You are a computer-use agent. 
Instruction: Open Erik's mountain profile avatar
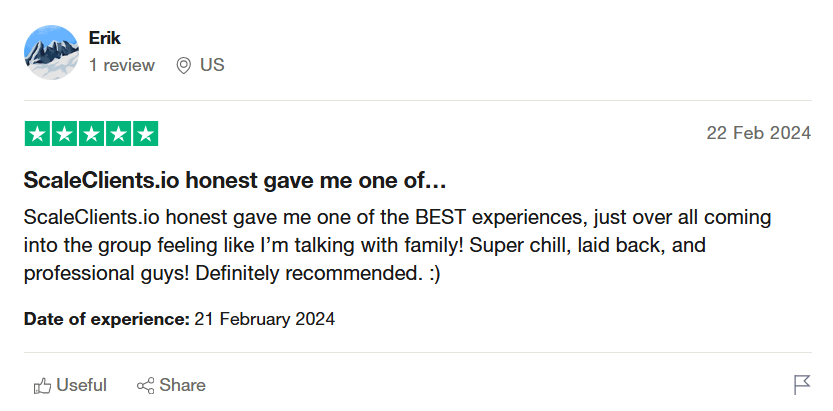52,52
